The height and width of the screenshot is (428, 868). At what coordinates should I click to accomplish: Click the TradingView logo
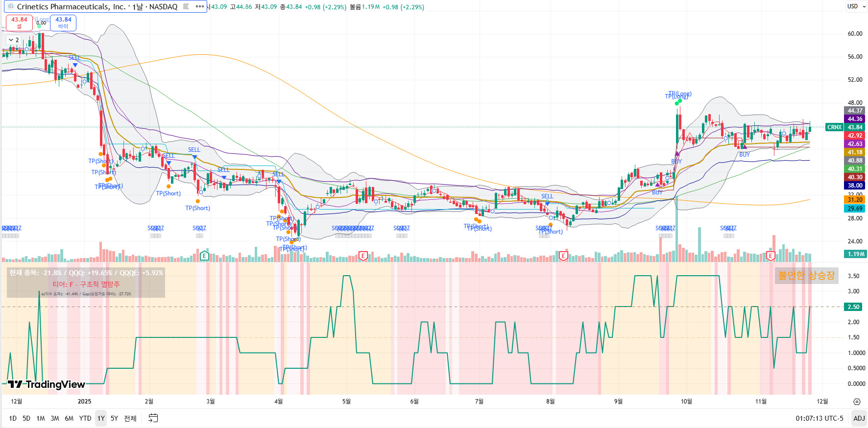[47, 384]
